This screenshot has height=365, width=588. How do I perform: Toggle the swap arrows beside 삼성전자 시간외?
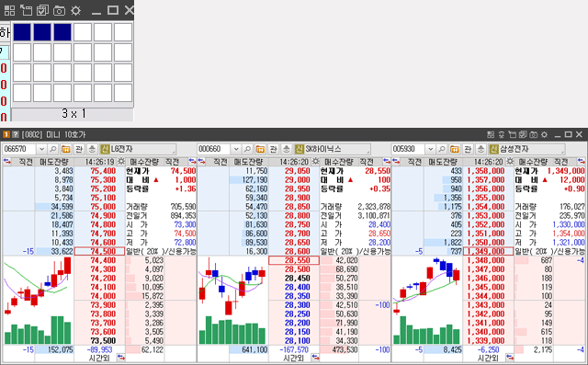510,357
